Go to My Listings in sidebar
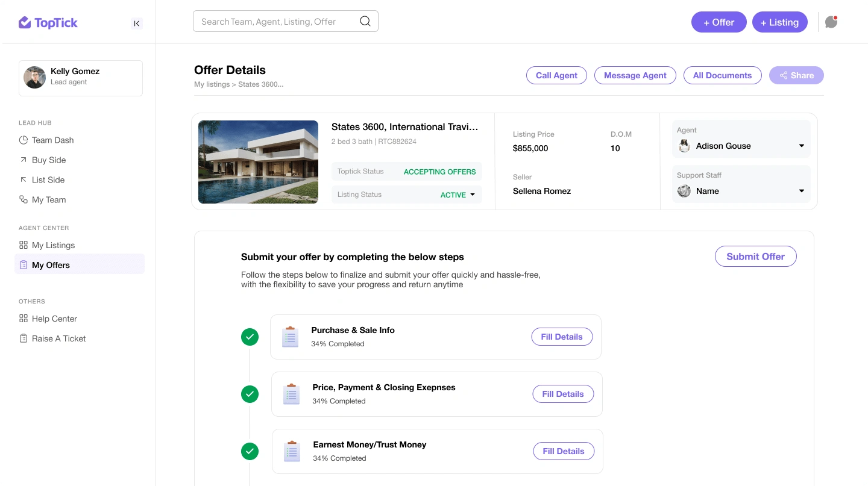The image size is (868, 486). click(x=53, y=245)
